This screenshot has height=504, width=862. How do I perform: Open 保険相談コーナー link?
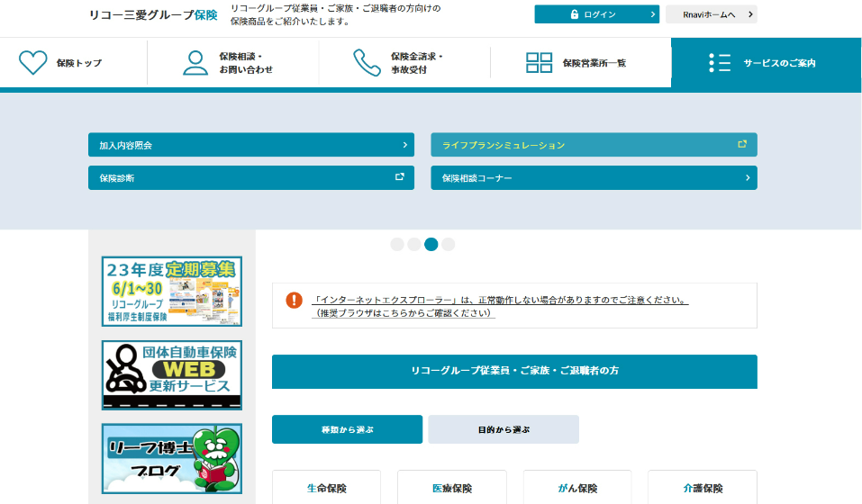[594, 178]
